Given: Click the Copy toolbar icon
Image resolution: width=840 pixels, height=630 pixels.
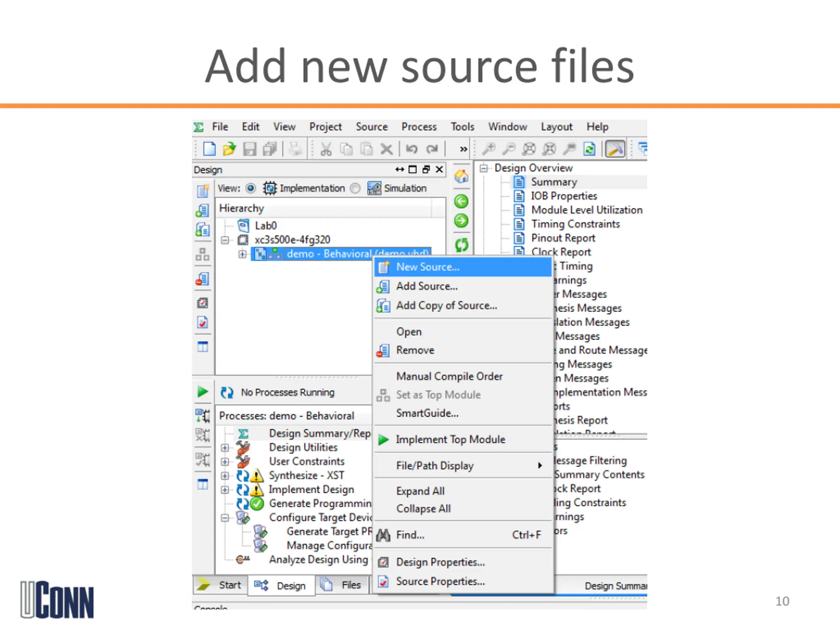Looking at the screenshot, I should point(346,149).
